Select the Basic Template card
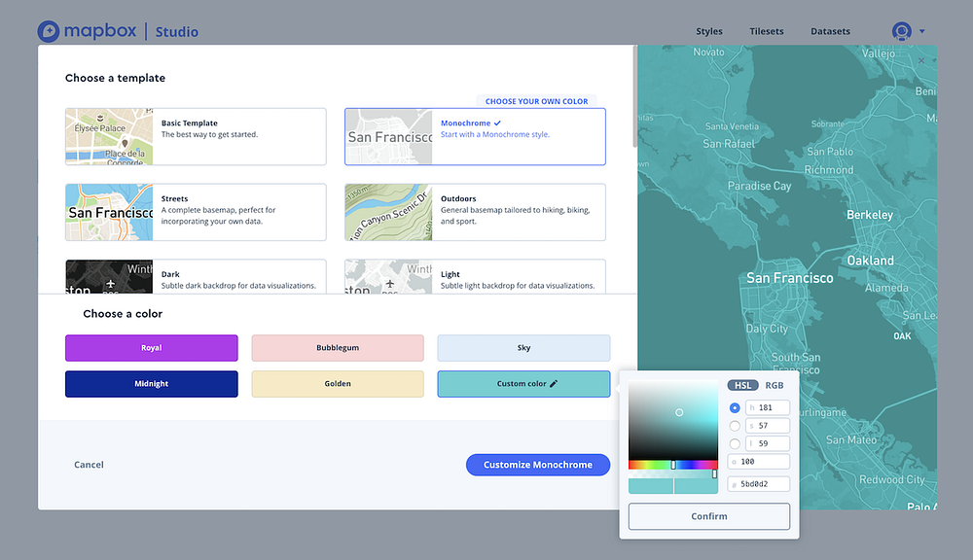The height and width of the screenshot is (560, 973). (196, 136)
